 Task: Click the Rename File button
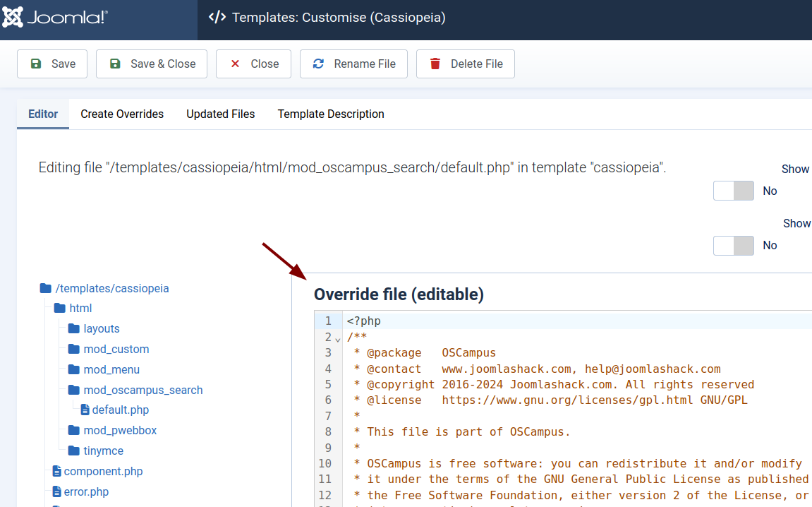[353, 64]
